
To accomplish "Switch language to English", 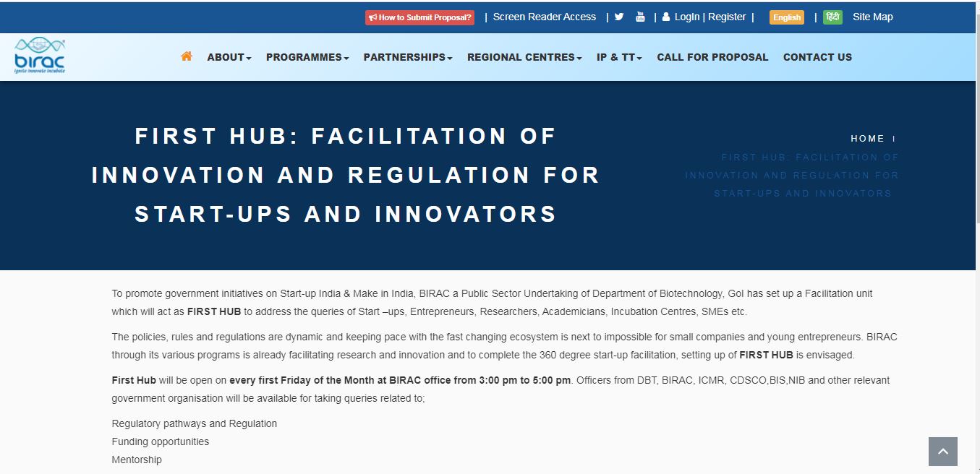I will (787, 17).
